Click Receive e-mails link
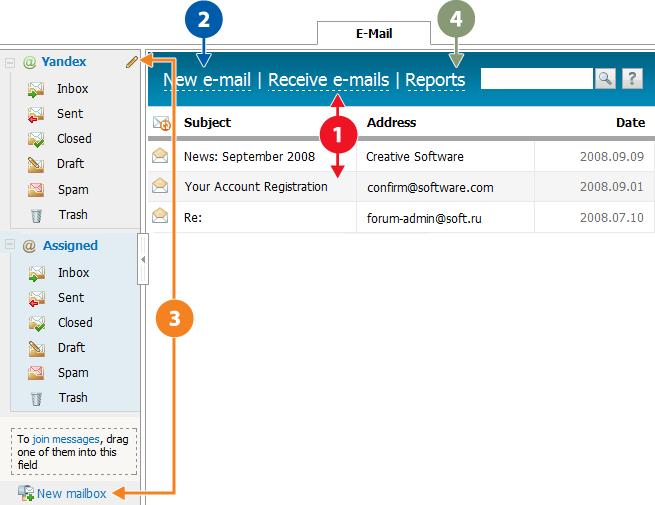This screenshot has height=505, width=655. [x=328, y=80]
